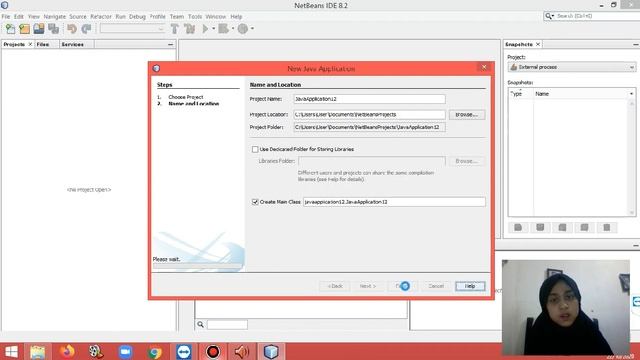The image size is (640, 360).
Task: Open the File menu
Action: click(x=6, y=17)
